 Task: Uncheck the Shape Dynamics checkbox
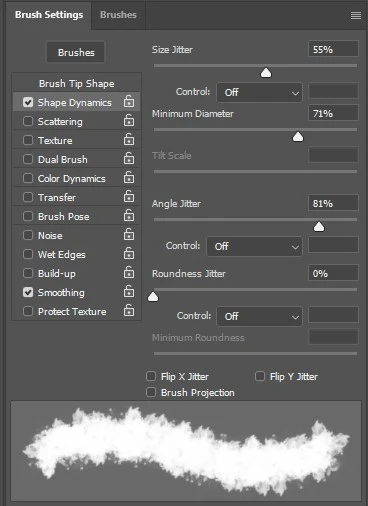click(x=28, y=102)
